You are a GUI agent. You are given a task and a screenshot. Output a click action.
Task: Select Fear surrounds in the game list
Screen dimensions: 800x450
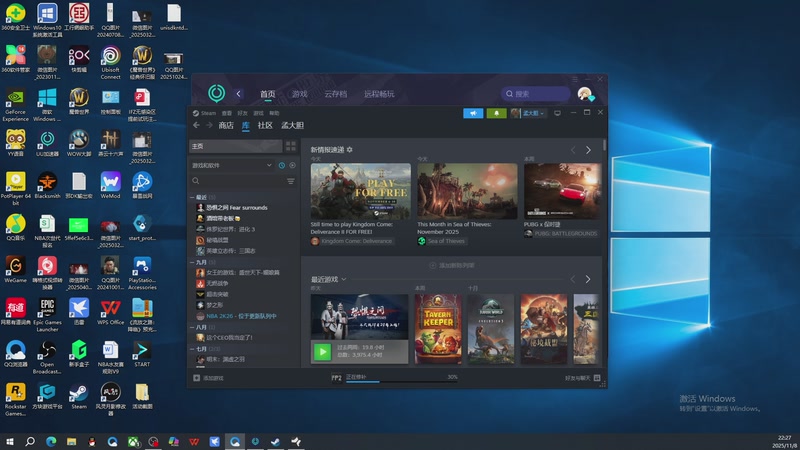(x=237, y=208)
